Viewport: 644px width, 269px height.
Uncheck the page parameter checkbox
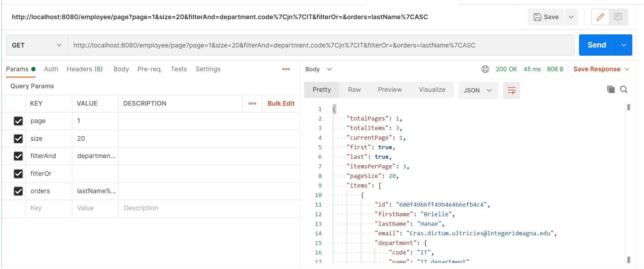(18, 121)
